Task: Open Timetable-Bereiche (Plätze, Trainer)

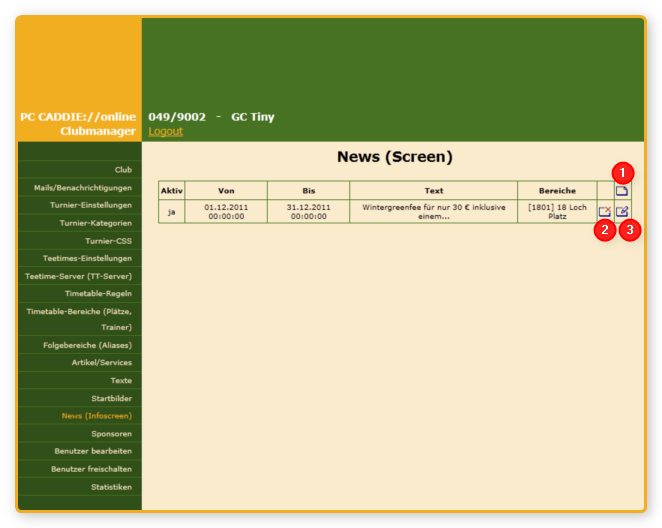Action: pyautogui.click(x=80, y=319)
